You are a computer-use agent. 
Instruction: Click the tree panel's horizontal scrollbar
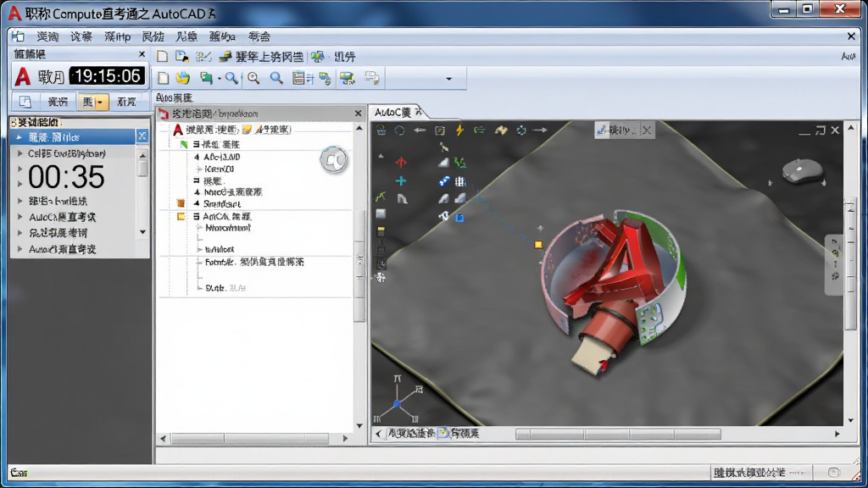[250, 438]
